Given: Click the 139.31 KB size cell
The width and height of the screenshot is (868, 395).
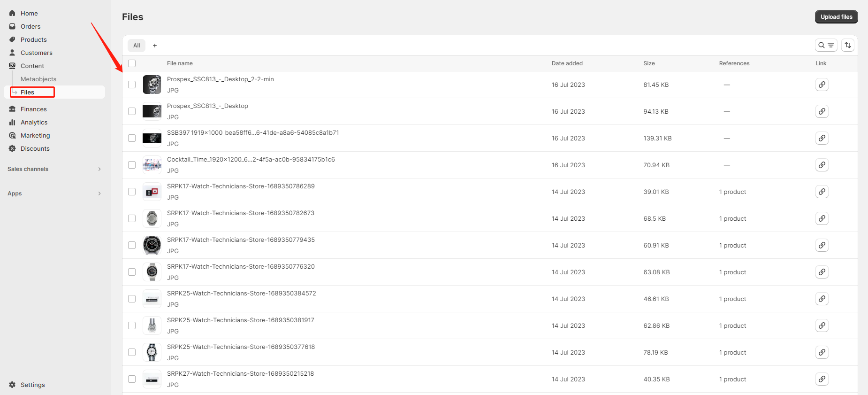Looking at the screenshot, I should point(657,138).
